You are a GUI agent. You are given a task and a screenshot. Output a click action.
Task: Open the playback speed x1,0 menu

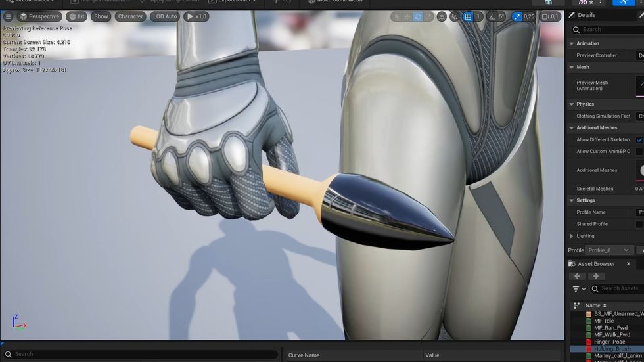(196, 16)
